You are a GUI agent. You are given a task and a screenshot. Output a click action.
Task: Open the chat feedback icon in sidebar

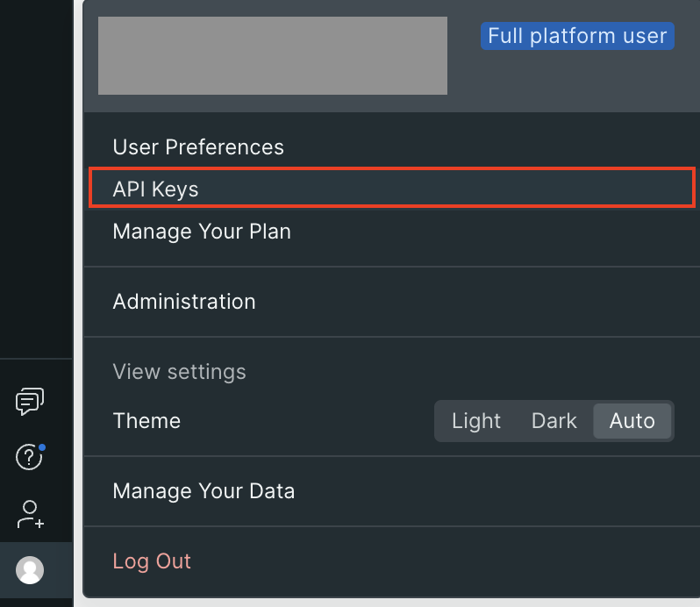(30, 402)
